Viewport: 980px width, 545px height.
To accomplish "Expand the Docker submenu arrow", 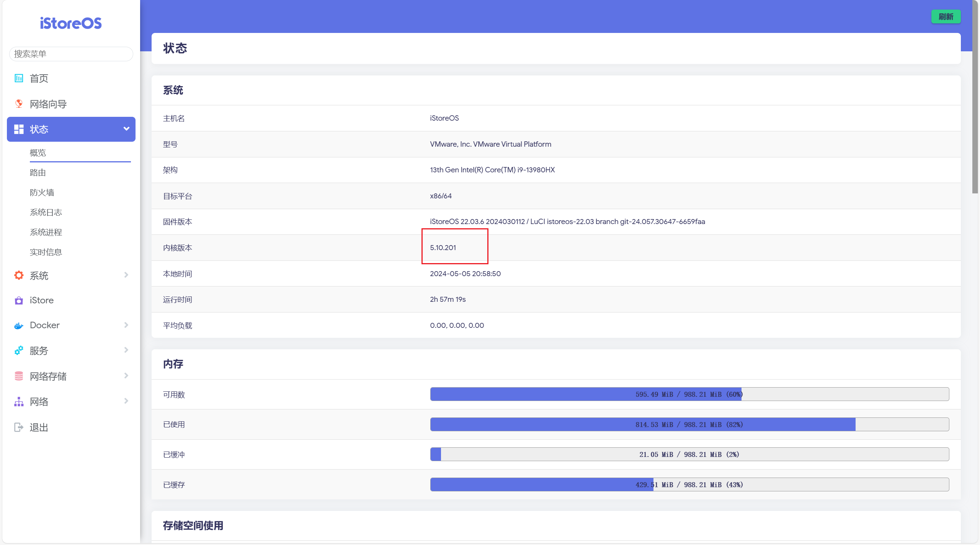I will 126,325.
